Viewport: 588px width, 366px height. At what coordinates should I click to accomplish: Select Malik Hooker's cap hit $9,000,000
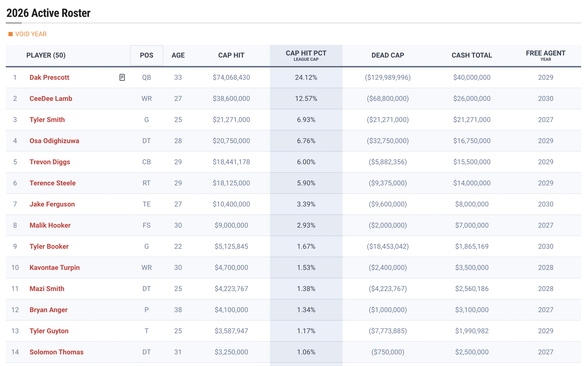click(x=231, y=225)
